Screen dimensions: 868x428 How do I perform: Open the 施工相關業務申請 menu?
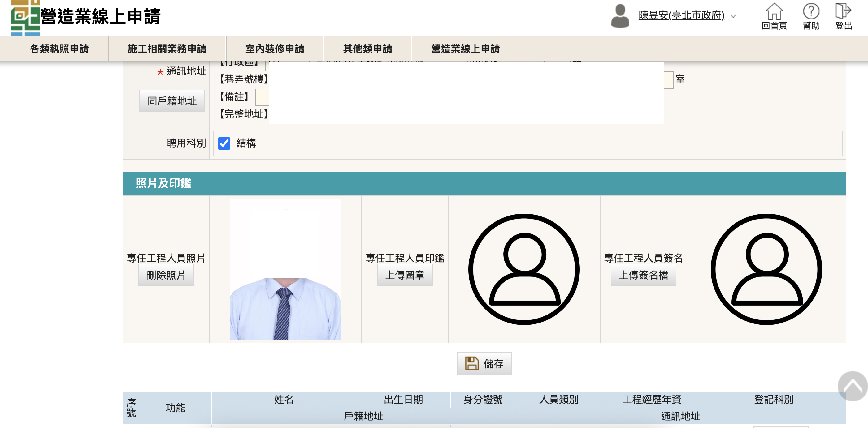tap(167, 49)
